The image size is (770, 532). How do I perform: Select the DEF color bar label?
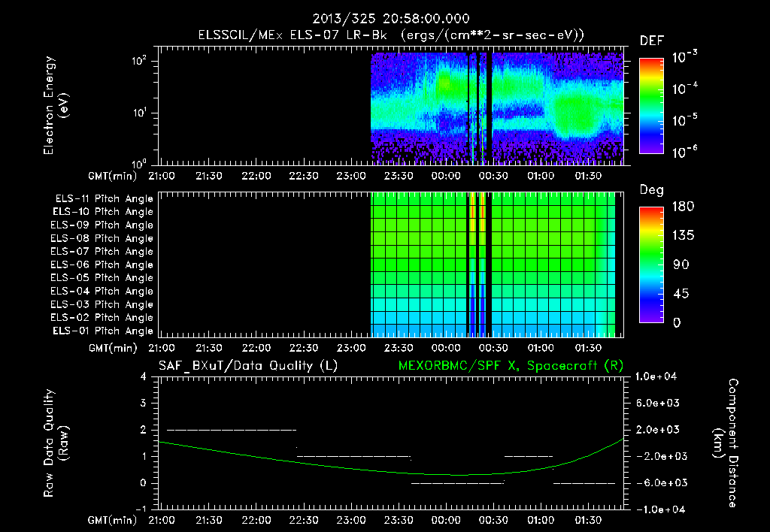[x=652, y=41]
